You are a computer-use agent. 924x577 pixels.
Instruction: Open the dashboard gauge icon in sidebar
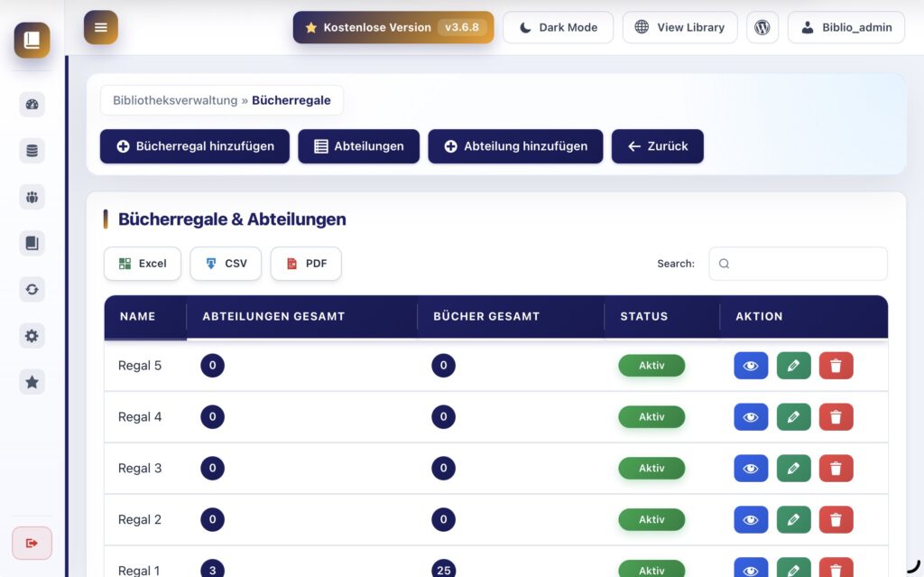click(32, 105)
